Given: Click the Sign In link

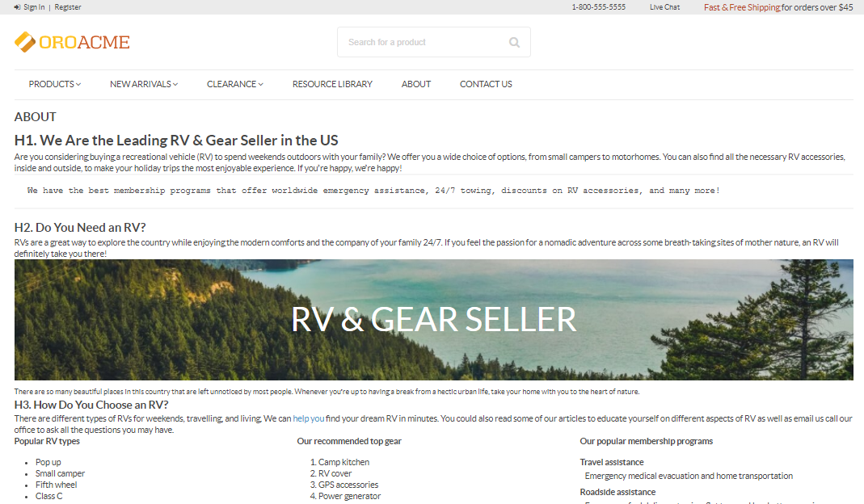Looking at the screenshot, I should pos(34,7).
